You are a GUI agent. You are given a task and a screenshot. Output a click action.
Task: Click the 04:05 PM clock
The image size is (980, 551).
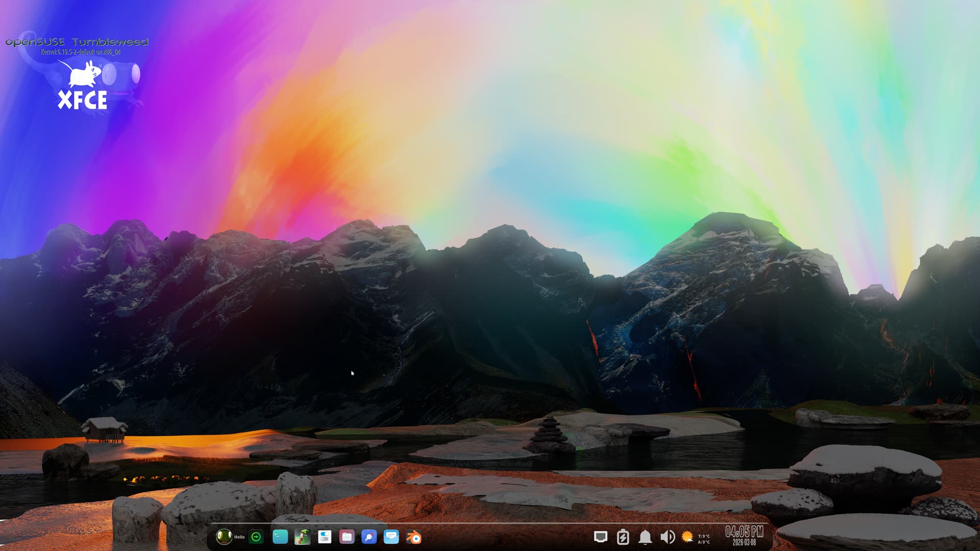pyautogui.click(x=744, y=532)
